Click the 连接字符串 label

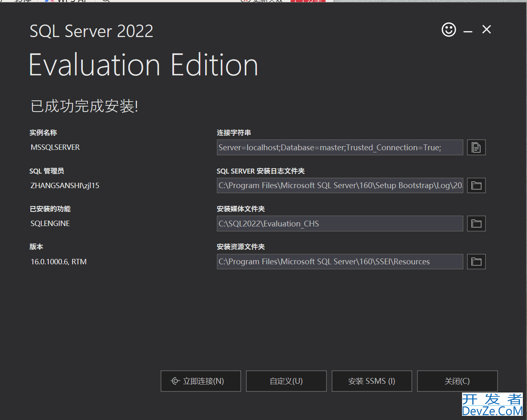[x=234, y=133]
